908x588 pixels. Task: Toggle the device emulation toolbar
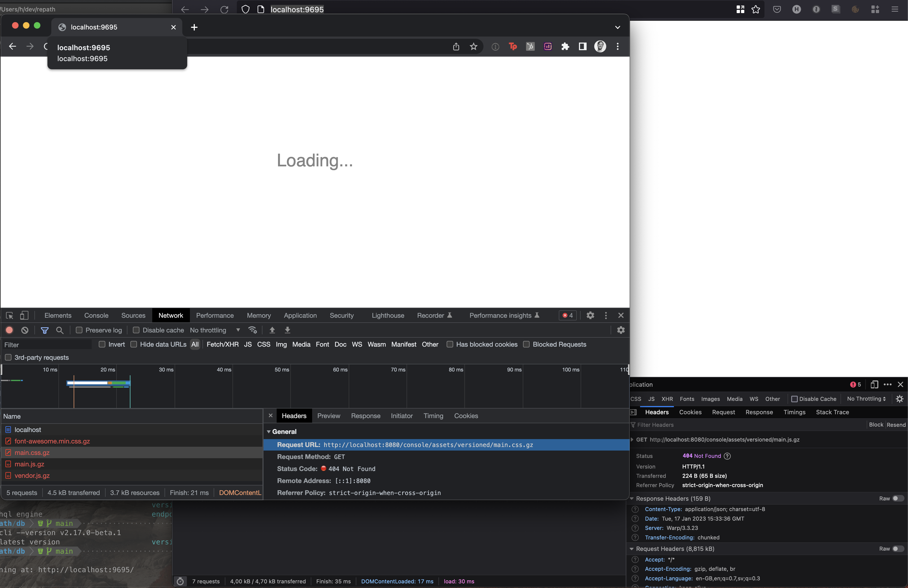click(x=24, y=315)
